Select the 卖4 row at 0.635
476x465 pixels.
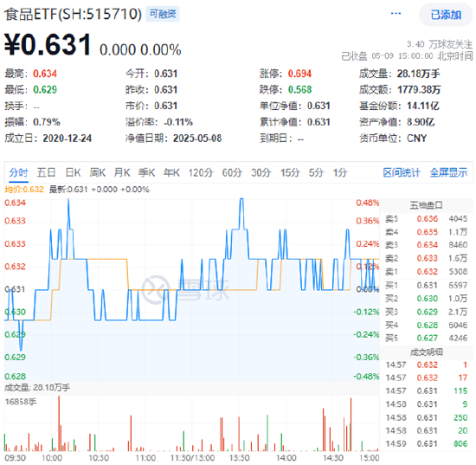[426, 232]
